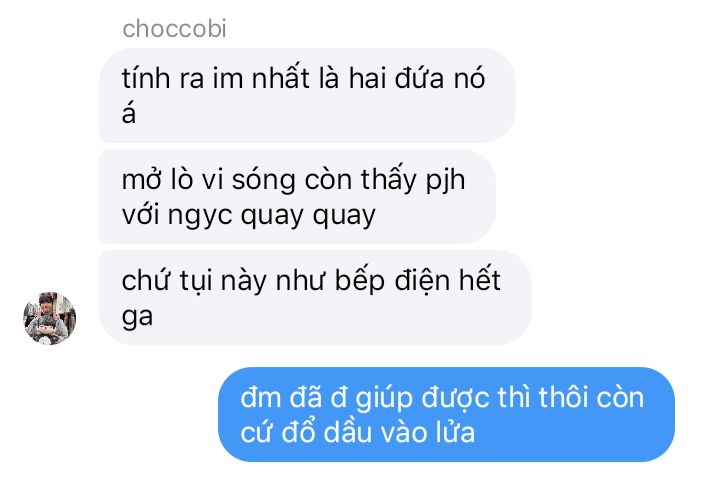Select the message starting "tính ra im nhất"

[307, 95]
